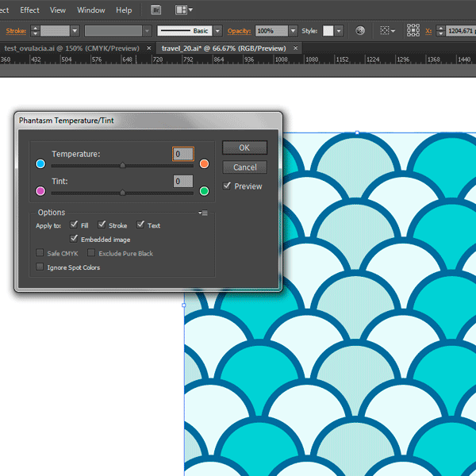Click Cancel in Phantasm dialog
The height and width of the screenshot is (476, 476).
tap(244, 167)
